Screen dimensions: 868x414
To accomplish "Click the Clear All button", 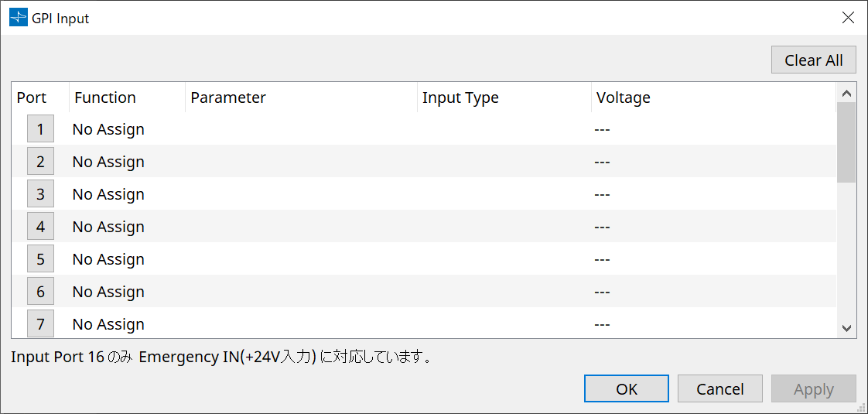I will tap(813, 60).
